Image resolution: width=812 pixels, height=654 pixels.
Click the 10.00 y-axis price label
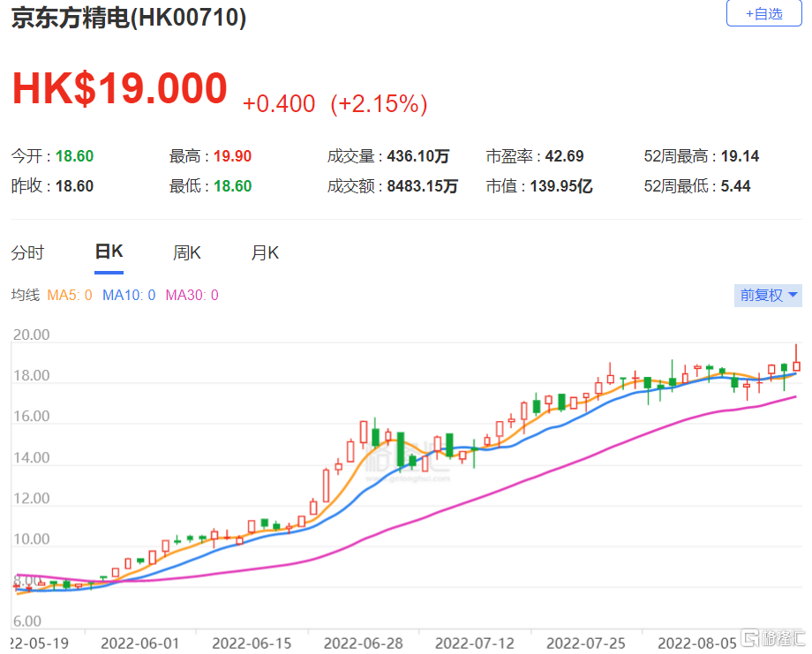pyautogui.click(x=32, y=539)
